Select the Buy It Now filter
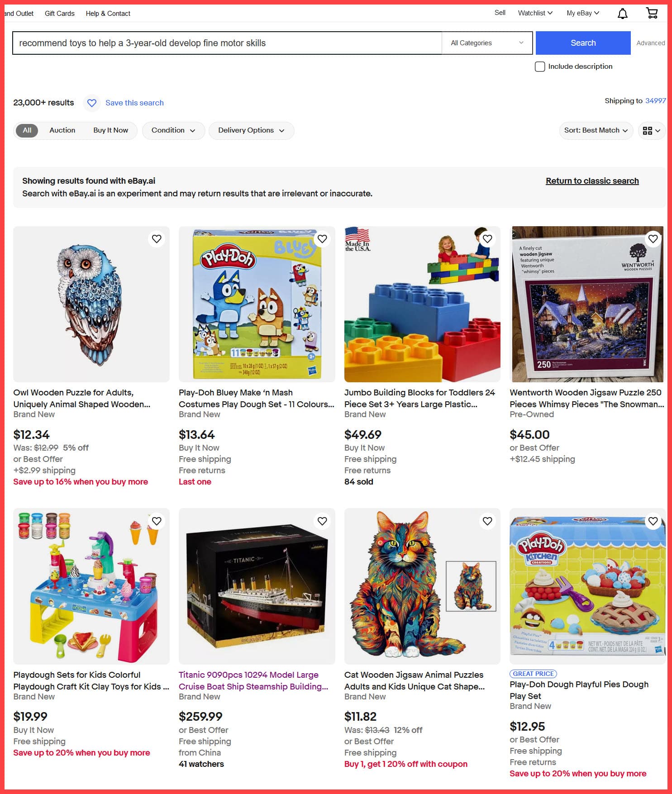 tap(111, 130)
